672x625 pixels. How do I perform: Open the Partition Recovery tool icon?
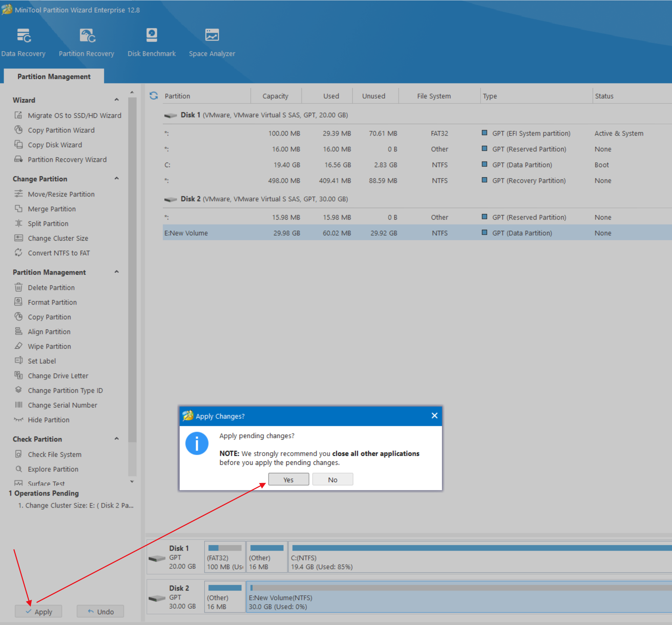pos(87,36)
